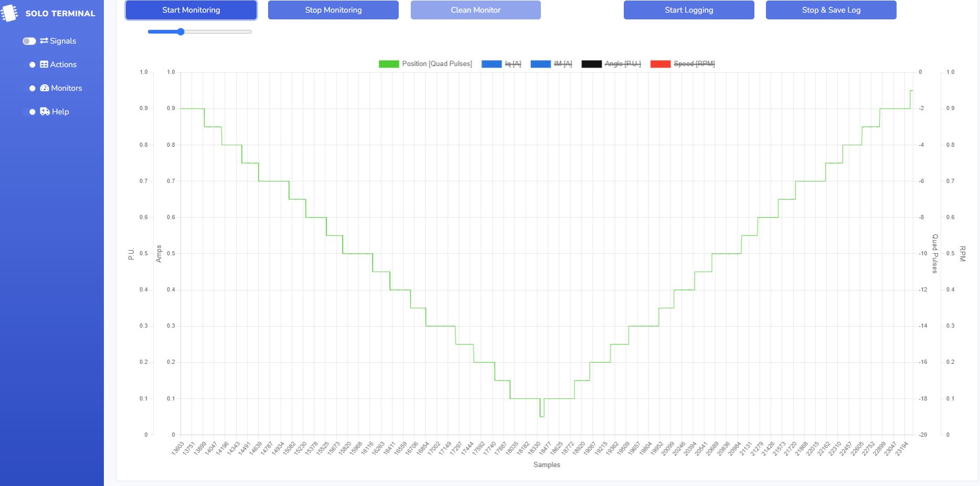Screen dimensions: 980x486
Task: Toggle the switch next to Actions
Action: click(29, 64)
